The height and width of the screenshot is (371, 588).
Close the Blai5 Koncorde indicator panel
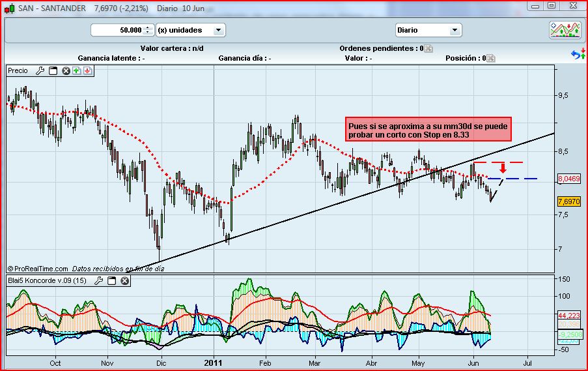[124, 280]
